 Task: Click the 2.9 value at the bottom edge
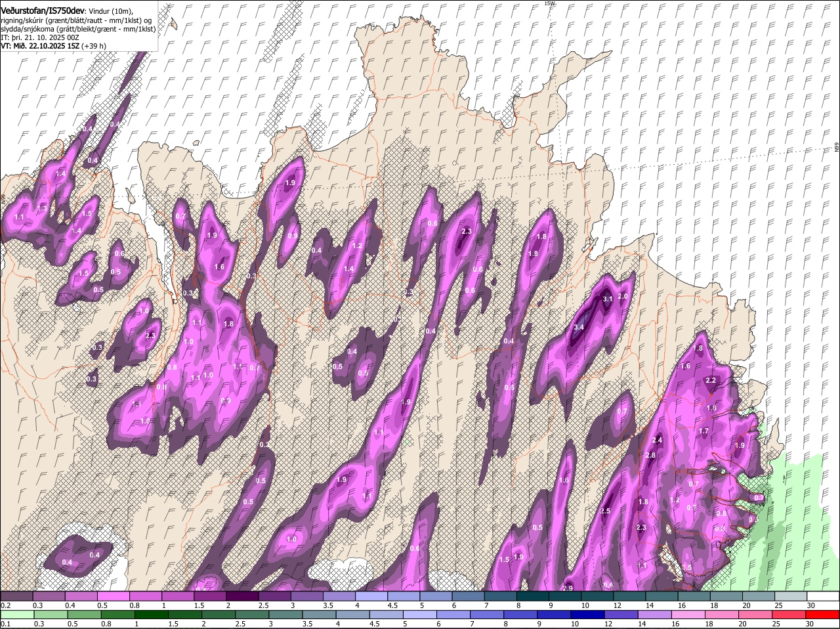point(568,588)
